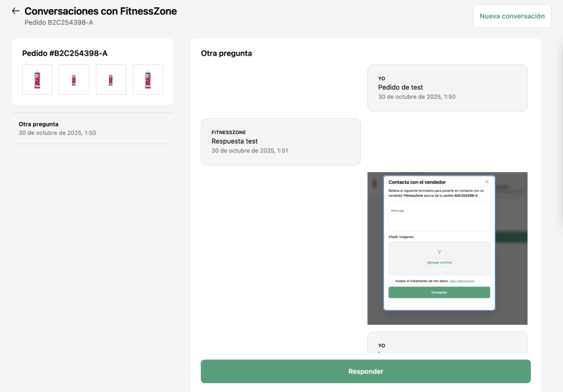Open the second product thumbnail in the order card
Viewport: 563px width, 392px height.
[74, 79]
